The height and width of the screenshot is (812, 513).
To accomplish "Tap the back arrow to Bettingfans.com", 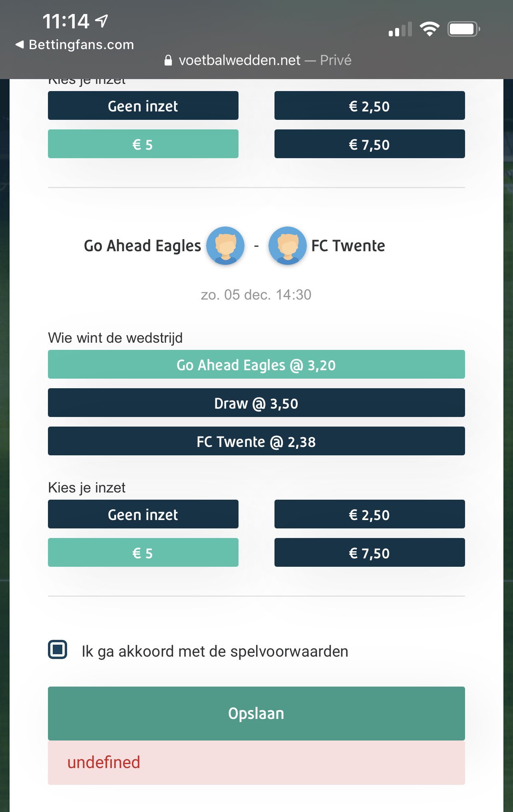I will (x=20, y=45).
